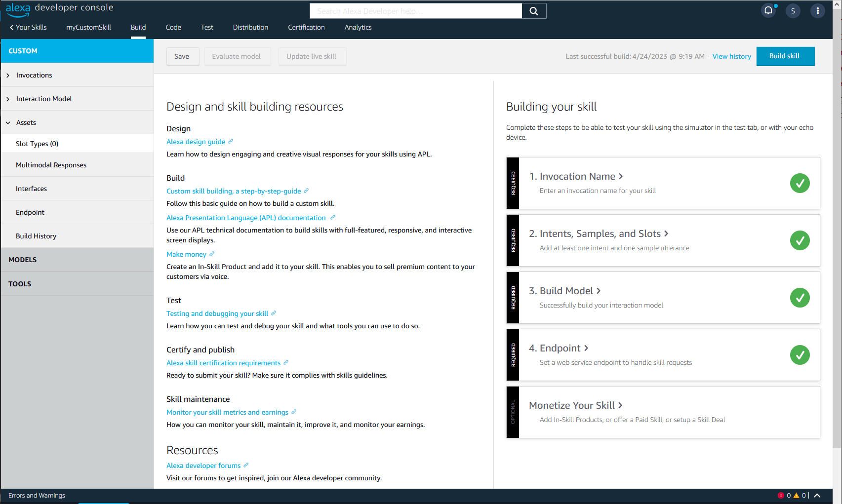842x504 pixels.
Task: Open the user profile avatar
Action: click(793, 11)
